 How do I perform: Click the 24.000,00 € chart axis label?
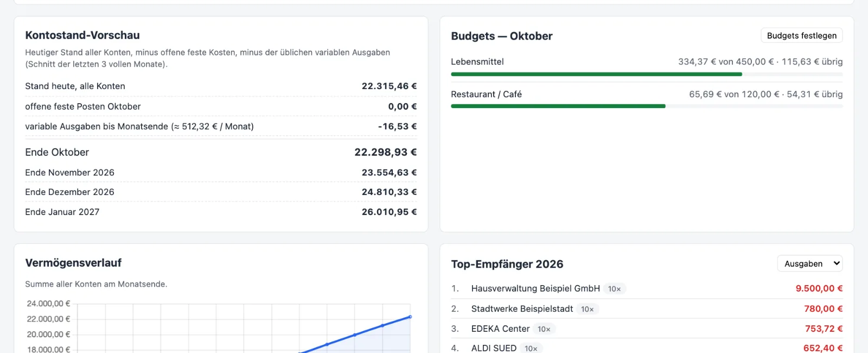pos(49,304)
